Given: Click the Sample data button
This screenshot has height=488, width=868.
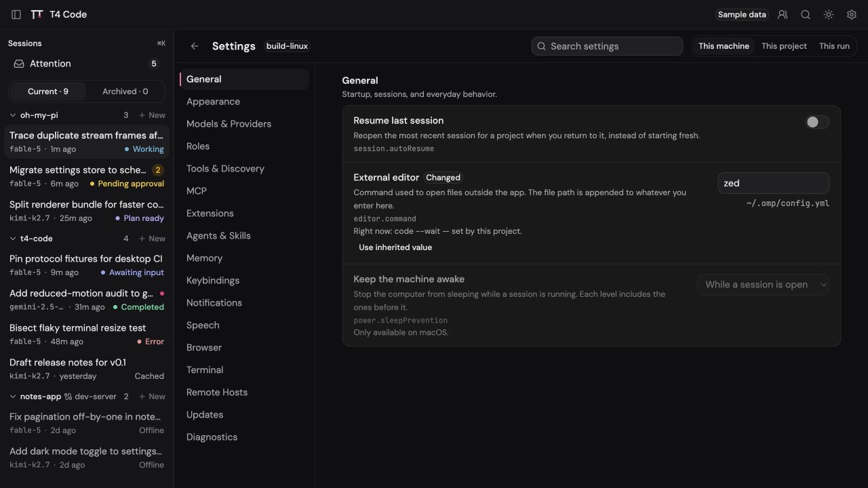Looking at the screenshot, I should 742,14.
